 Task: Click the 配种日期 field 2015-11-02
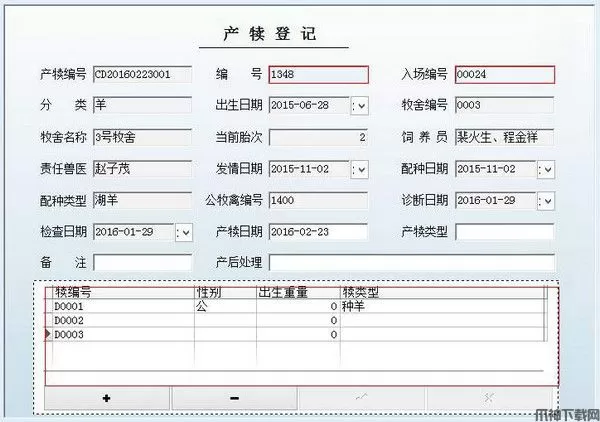click(496, 169)
